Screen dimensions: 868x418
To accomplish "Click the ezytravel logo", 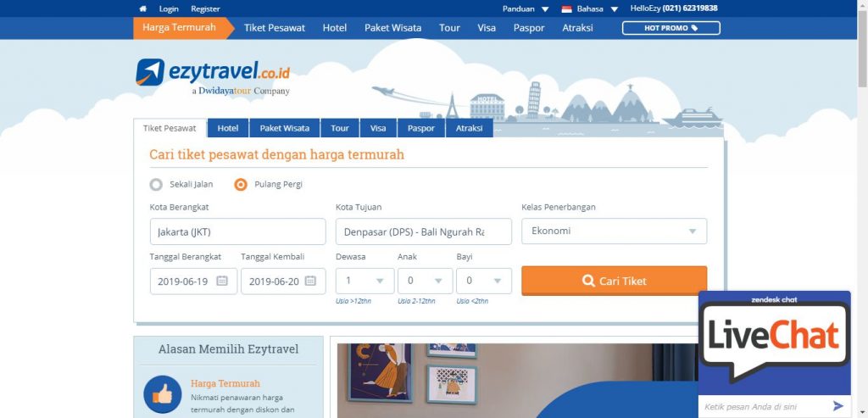I will coord(213,77).
